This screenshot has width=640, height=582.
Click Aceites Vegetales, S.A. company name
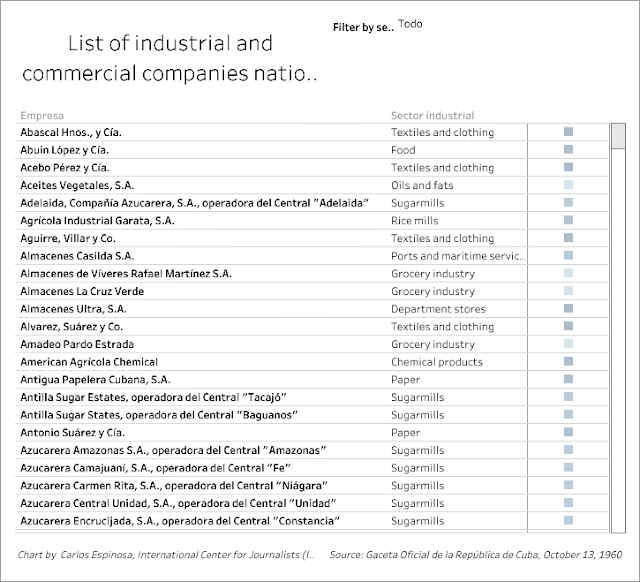(77, 185)
